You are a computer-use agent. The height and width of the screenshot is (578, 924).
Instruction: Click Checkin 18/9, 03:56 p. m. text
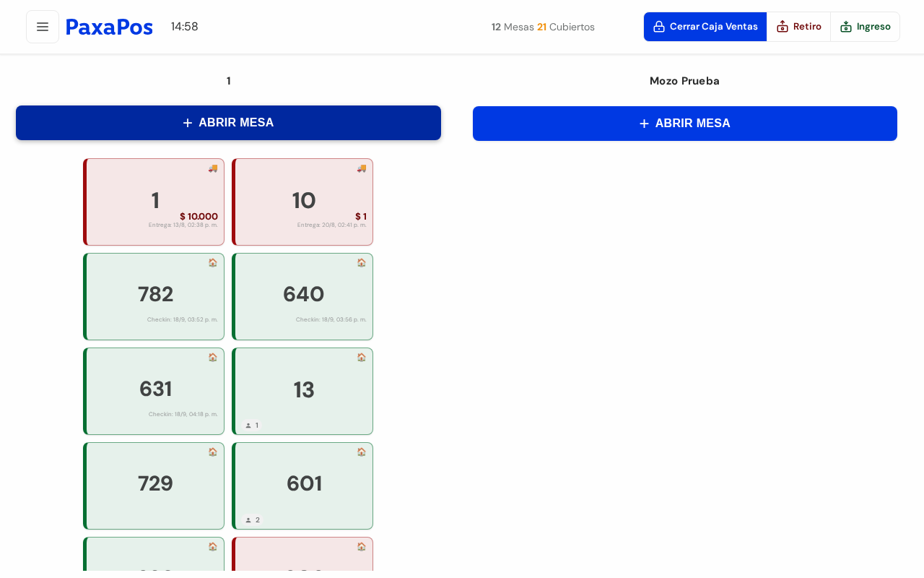pyautogui.click(x=331, y=319)
